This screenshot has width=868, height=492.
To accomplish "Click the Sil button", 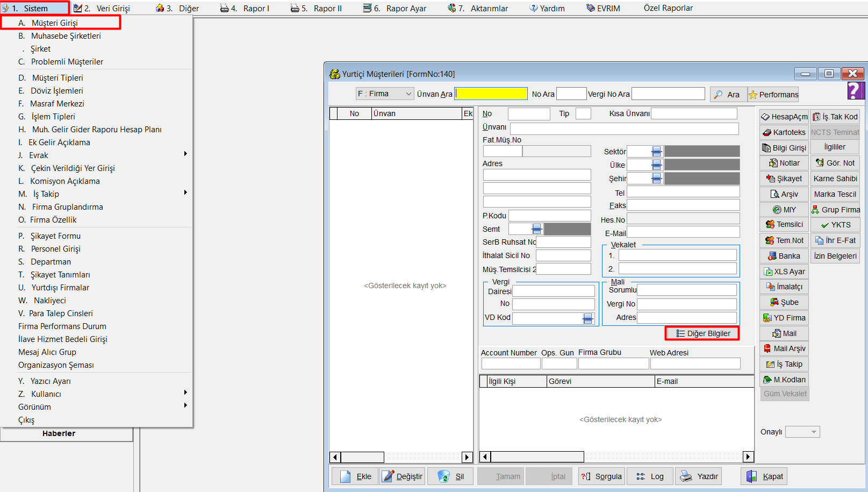I will pos(450,476).
